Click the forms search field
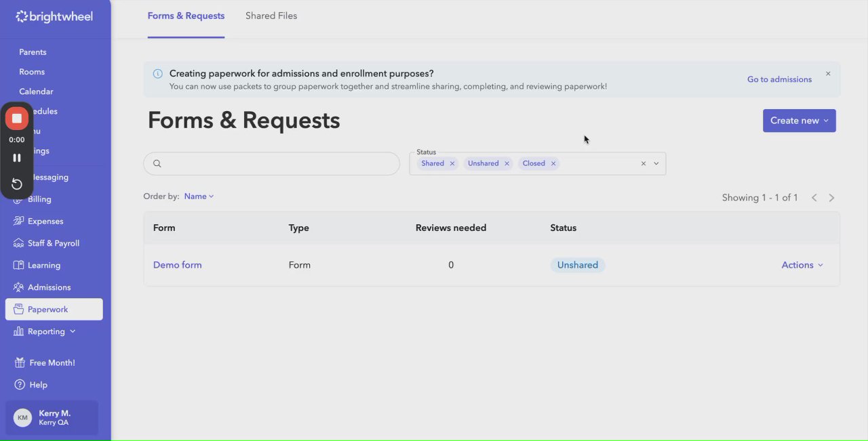This screenshot has height=441, width=868. click(278, 163)
